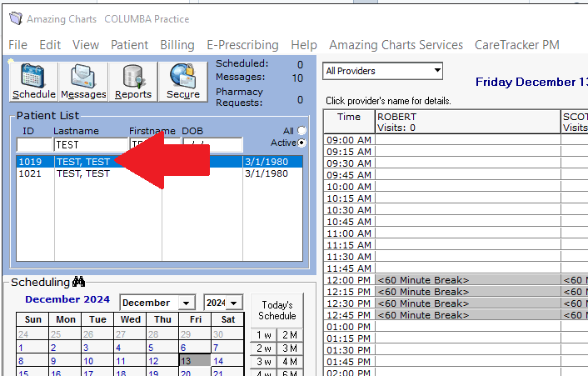Jump ahead with the 2 w button
Image resolution: width=588 pixels, height=376 pixels.
coord(264,348)
